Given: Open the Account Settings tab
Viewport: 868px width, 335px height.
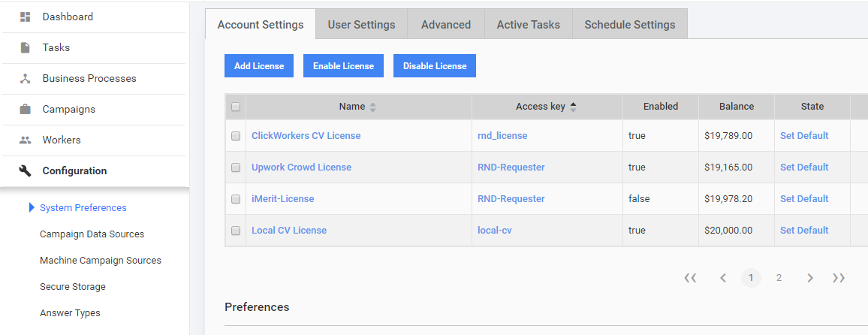Looking at the screenshot, I should [261, 24].
